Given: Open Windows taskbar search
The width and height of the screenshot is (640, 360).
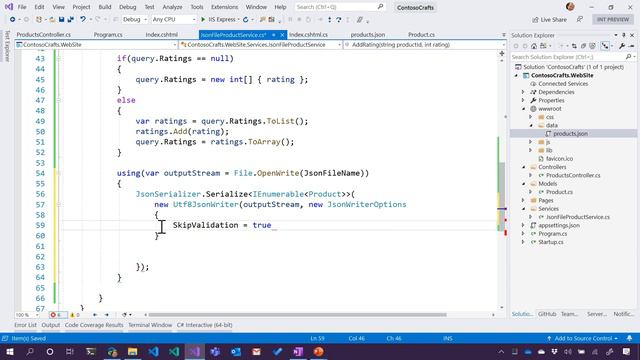Looking at the screenshot, I should (x=30, y=351).
